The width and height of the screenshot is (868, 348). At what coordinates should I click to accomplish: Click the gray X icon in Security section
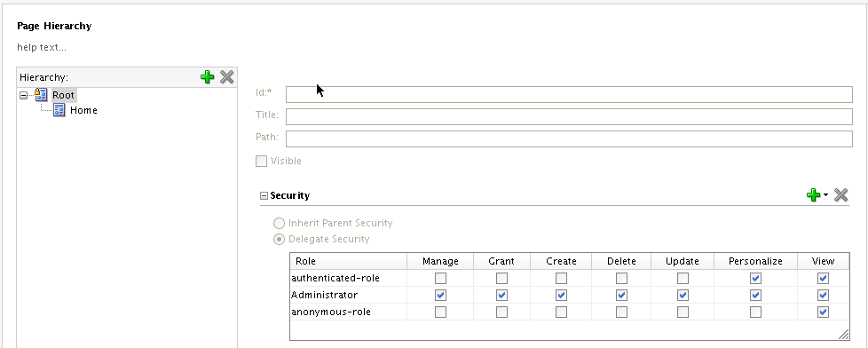pos(840,195)
